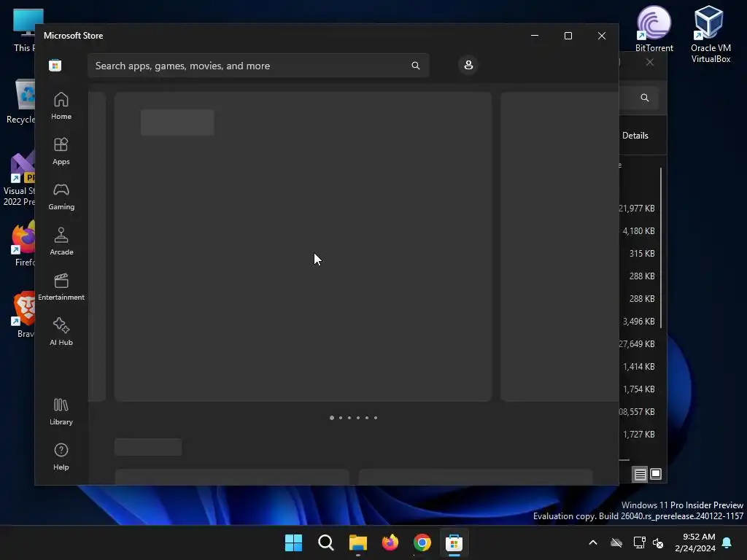
Task: Show hidden system tray icons
Action: [592, 542]
